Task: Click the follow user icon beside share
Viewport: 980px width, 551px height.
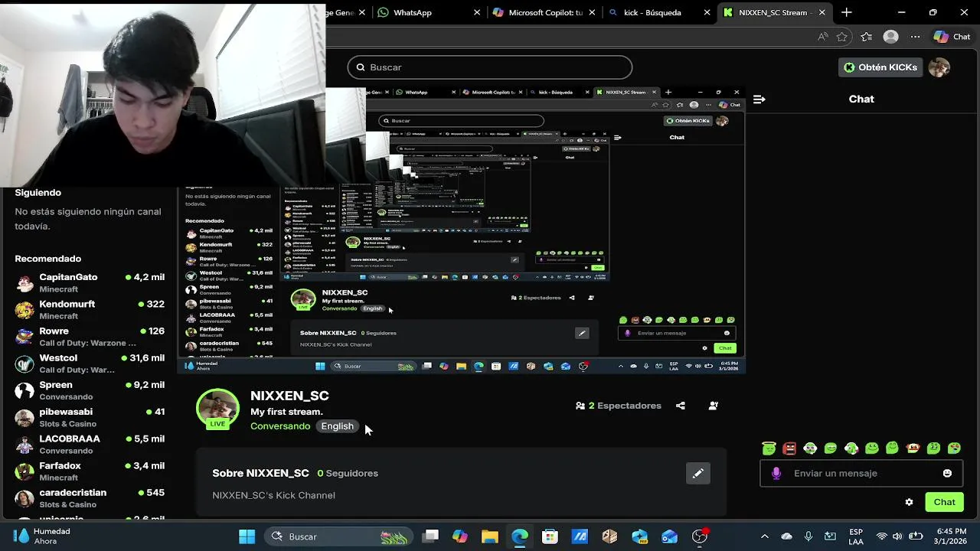Action: pyautogui.click(x=714, y=406)
